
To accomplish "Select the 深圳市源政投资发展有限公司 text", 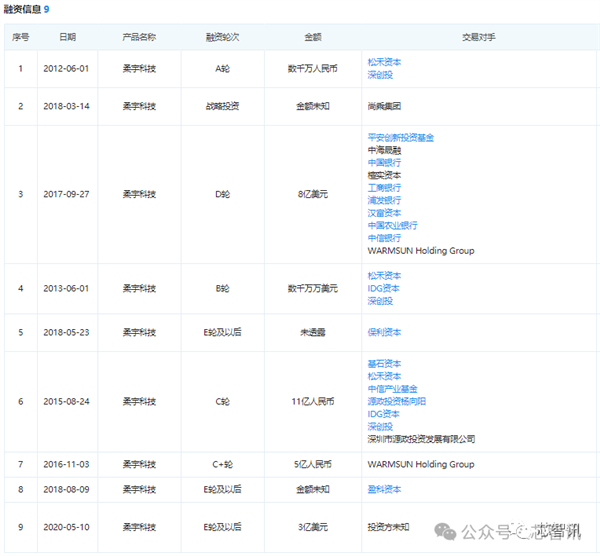I will click(421, 439).
